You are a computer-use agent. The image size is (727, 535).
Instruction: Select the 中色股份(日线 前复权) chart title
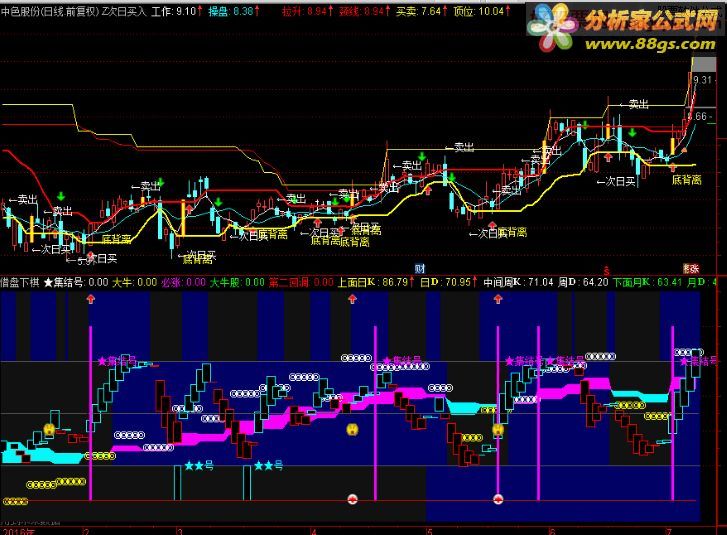[50, 11]
